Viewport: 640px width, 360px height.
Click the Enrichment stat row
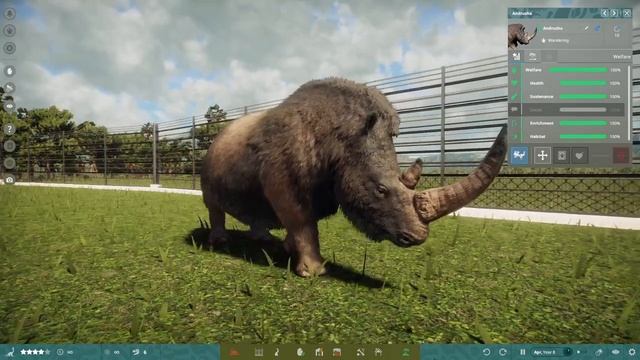[x=567, y=123]
